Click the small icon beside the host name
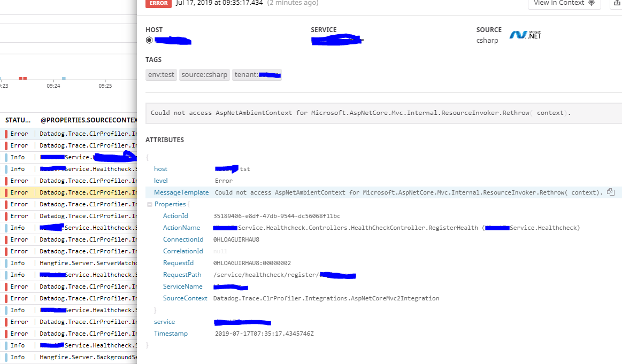This screenshot has height=364, width=622. pos(149,40)
